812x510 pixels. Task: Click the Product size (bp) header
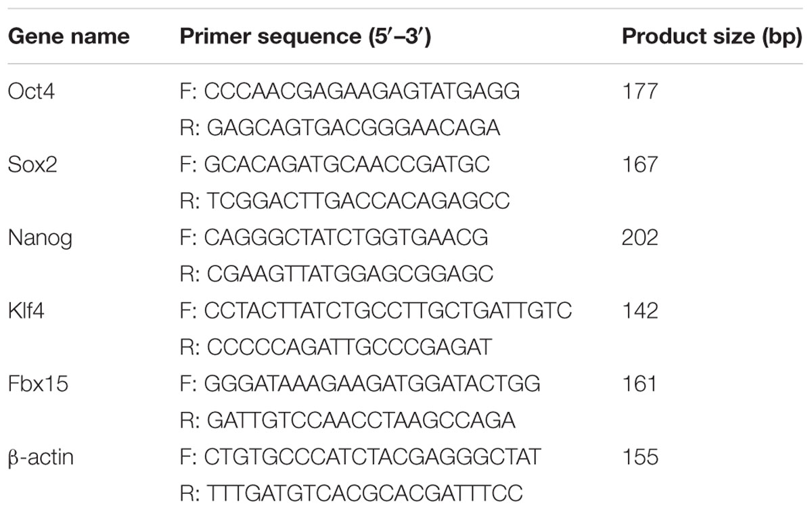coord(712,37)
